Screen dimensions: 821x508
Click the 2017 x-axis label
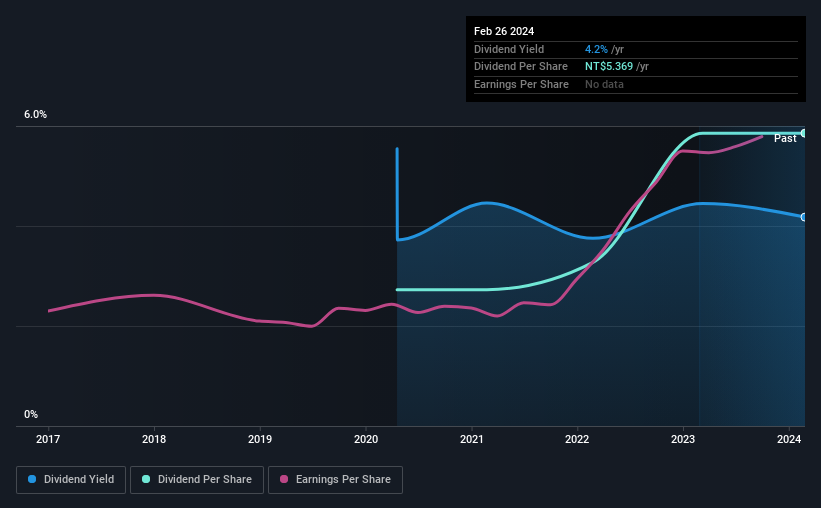[48, 439]
